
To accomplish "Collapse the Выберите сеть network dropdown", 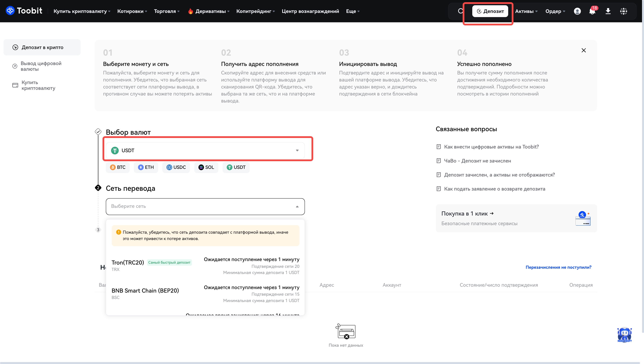I will pyautogui.click(x=205, y=207).
